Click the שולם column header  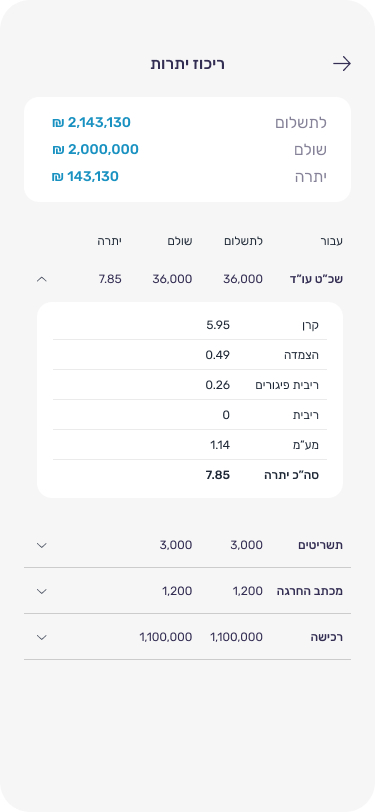(x=180, y=241)
